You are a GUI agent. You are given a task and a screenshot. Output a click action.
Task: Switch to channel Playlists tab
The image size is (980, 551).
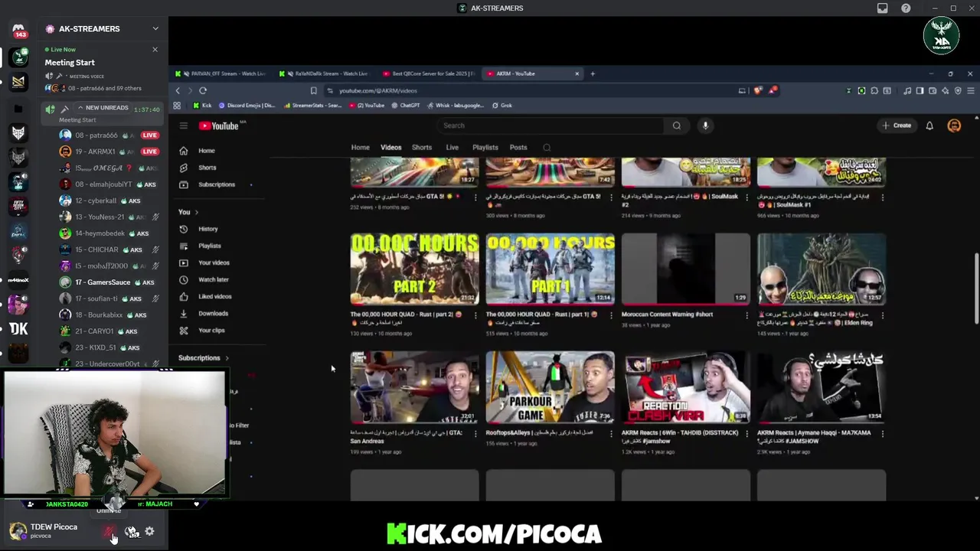point(485,147)
